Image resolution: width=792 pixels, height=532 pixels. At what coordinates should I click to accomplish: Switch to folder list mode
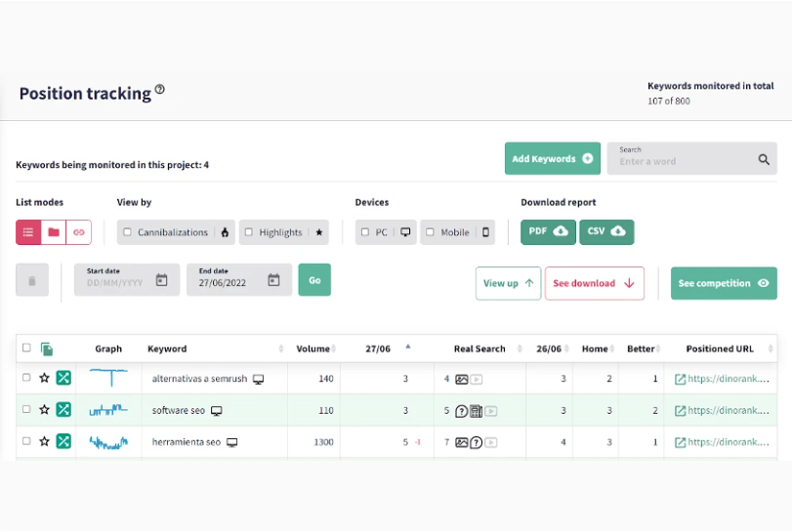(x=54, y=232)
